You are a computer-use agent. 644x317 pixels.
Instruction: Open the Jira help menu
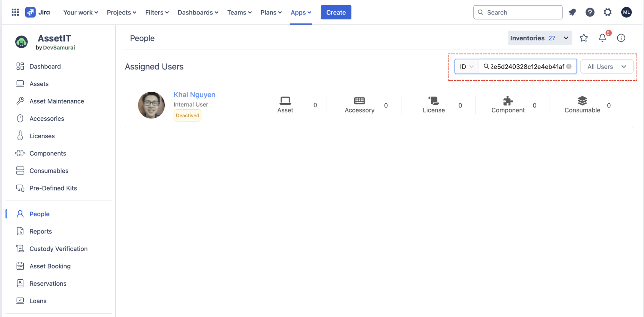(x=590, y=12)
